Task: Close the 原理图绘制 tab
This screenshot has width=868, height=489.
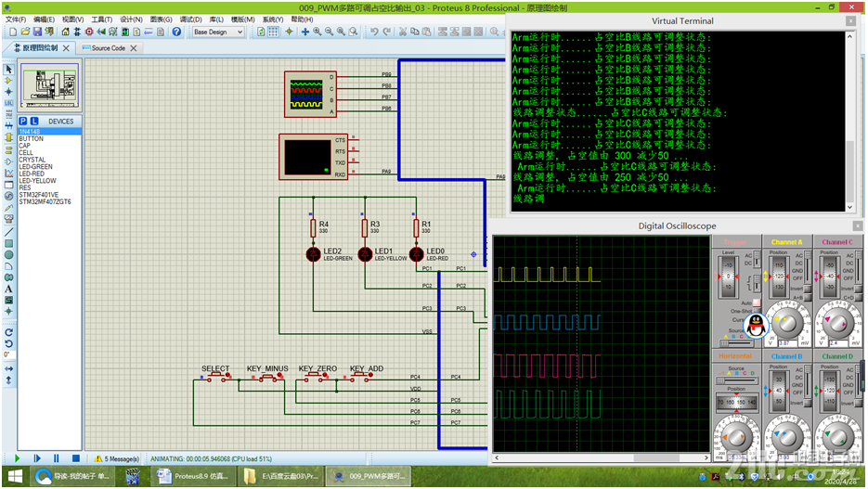Action: pos(66,48)
